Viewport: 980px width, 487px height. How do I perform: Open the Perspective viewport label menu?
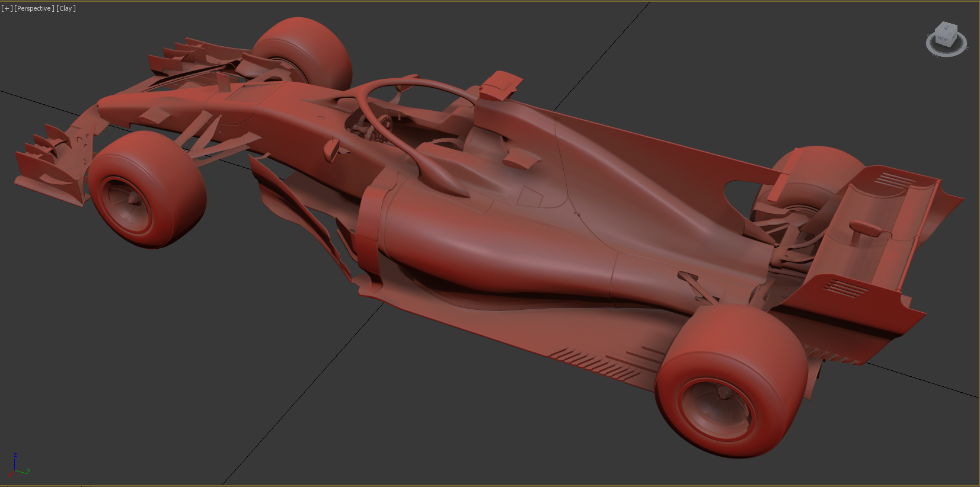(x=34, y=8)
